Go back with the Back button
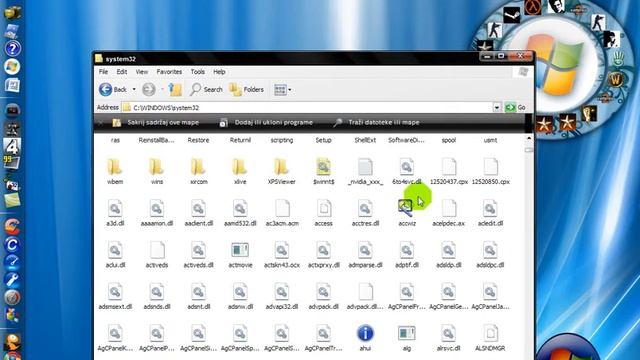The image size is (640, 360). (112, 89)
